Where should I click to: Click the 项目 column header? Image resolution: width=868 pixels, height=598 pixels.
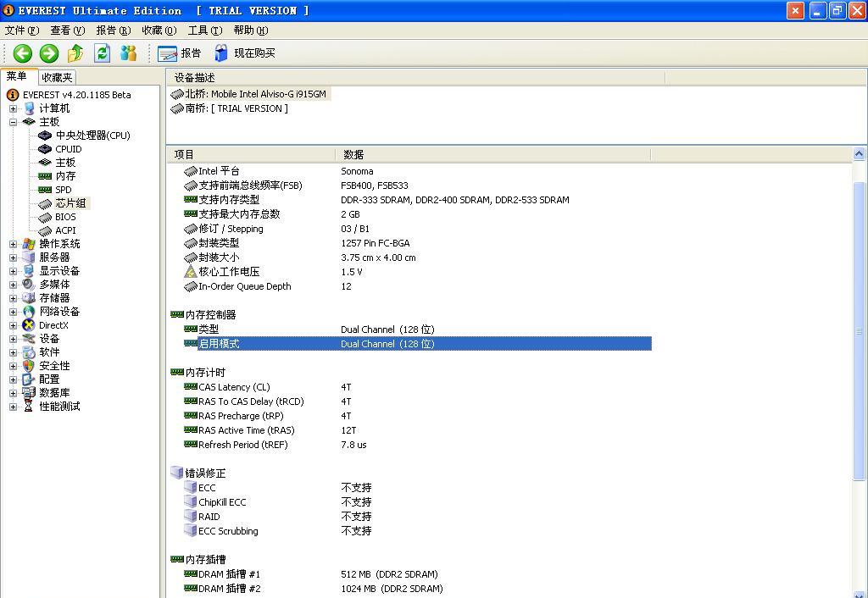pos(251,155)
